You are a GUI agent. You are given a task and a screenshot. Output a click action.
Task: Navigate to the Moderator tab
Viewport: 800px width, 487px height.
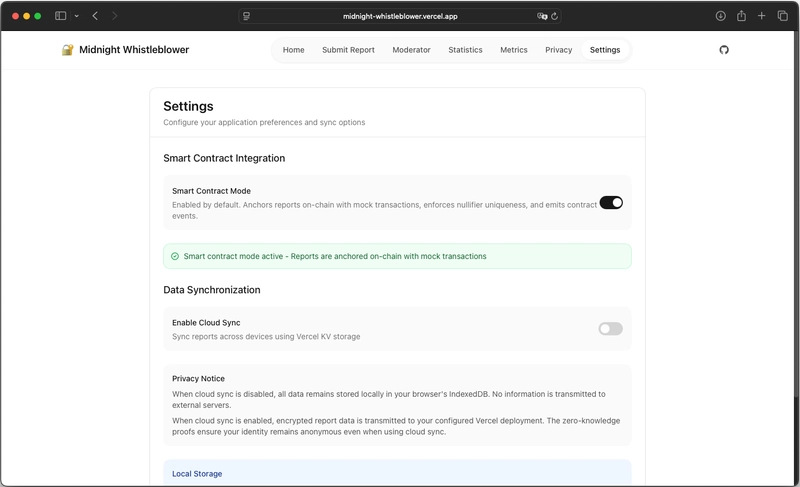coord(411,50)
